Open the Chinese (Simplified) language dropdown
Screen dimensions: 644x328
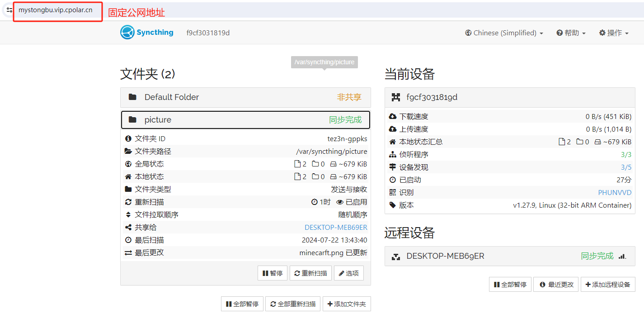[504, 33]
